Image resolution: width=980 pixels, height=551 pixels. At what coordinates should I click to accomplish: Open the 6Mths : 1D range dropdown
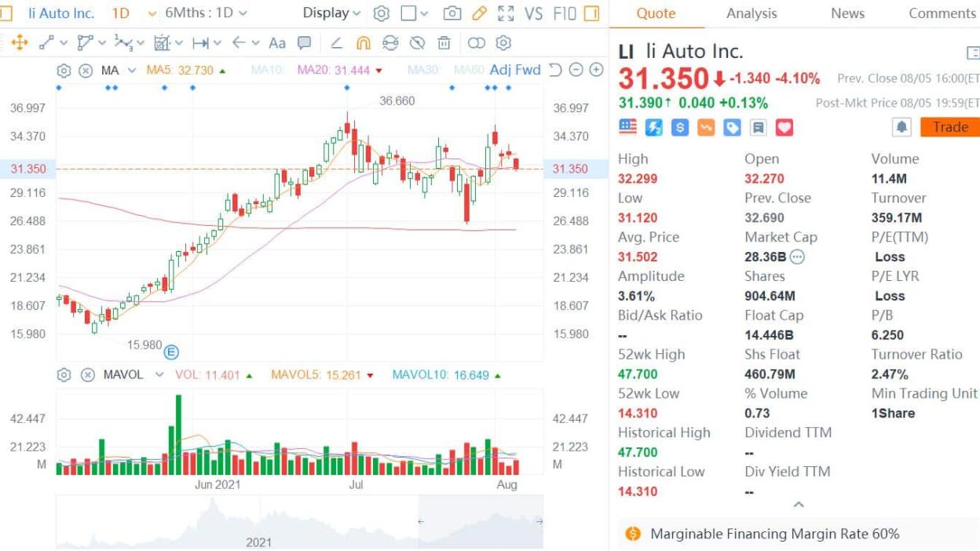(x=206, y=13)
